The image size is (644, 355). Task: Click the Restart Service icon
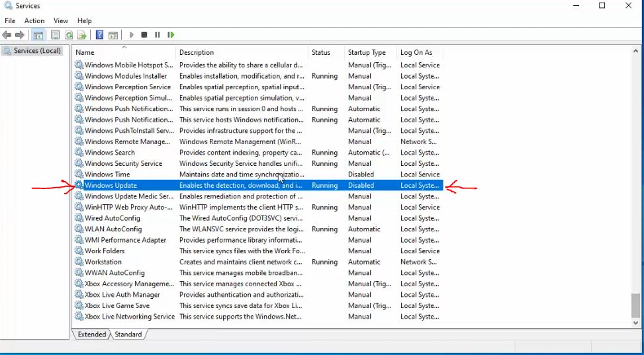(x=171, y=35)
